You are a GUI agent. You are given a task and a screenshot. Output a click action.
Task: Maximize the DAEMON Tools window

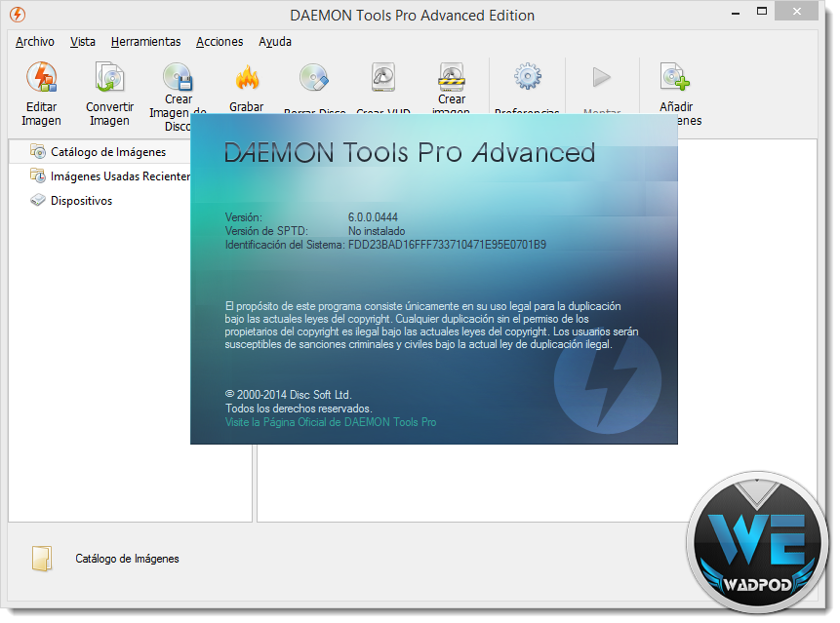(x=762, y=12)
